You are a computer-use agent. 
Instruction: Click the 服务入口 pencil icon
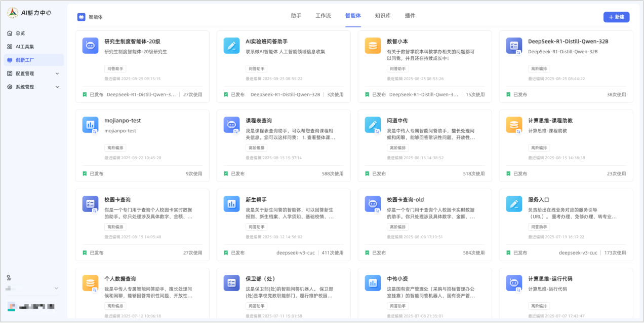514,204
